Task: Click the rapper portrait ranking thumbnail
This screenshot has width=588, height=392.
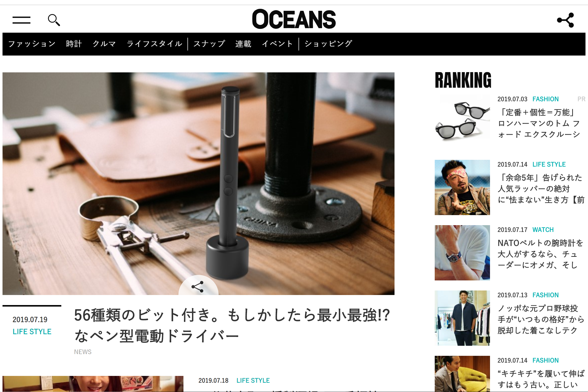Action: pos(462,187)
